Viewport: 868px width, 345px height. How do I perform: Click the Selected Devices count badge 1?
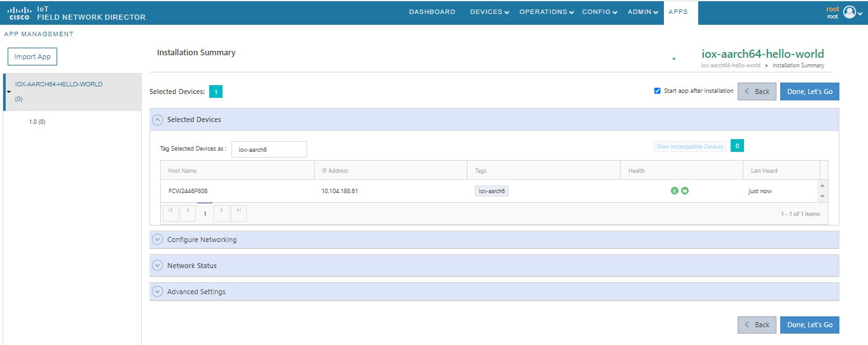[216, 92]
